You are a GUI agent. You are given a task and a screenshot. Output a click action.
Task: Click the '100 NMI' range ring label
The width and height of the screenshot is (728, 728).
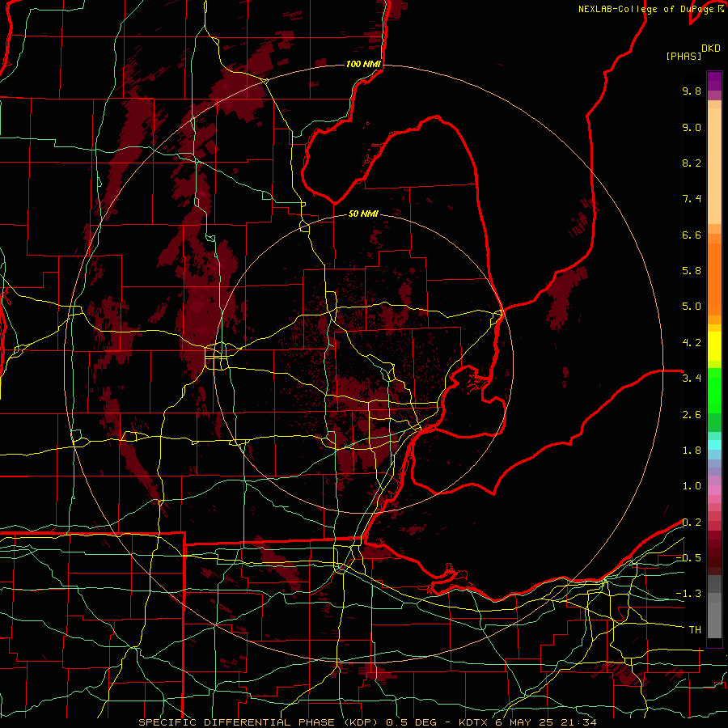[363, 64]
